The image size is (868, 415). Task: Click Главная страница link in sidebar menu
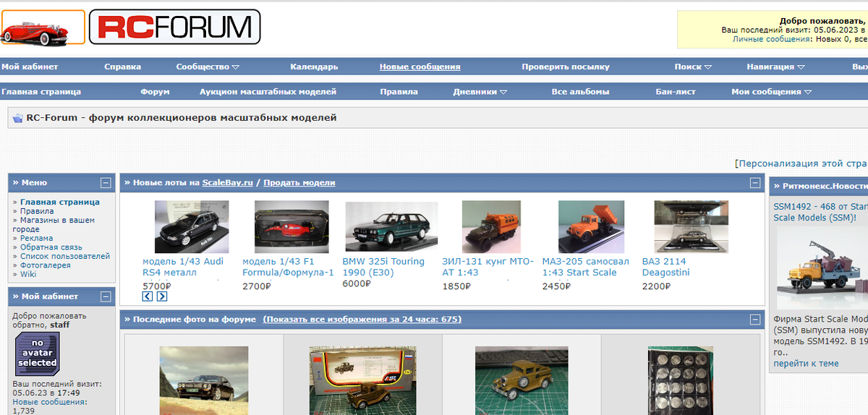(x=60, y=202)
